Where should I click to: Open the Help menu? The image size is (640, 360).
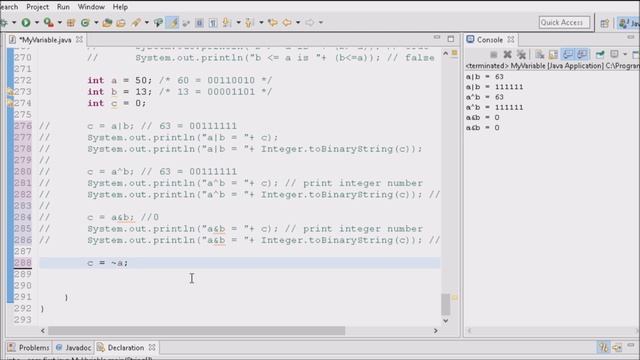[120, 7]
